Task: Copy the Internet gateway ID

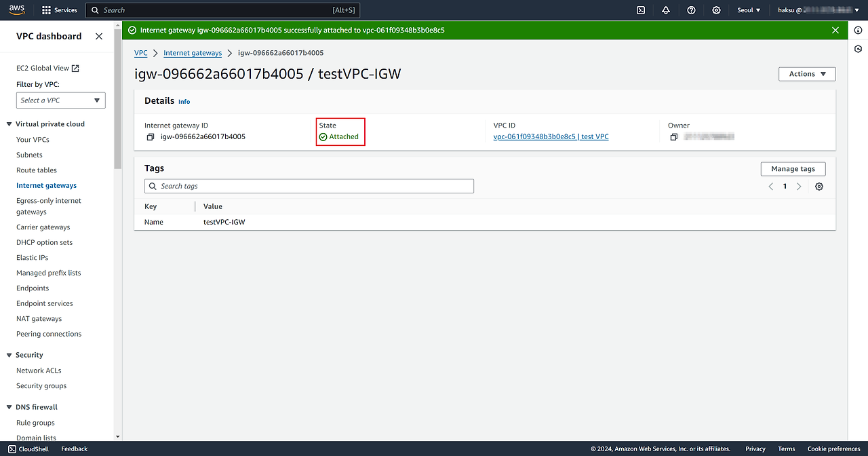Action: (151, 137)
